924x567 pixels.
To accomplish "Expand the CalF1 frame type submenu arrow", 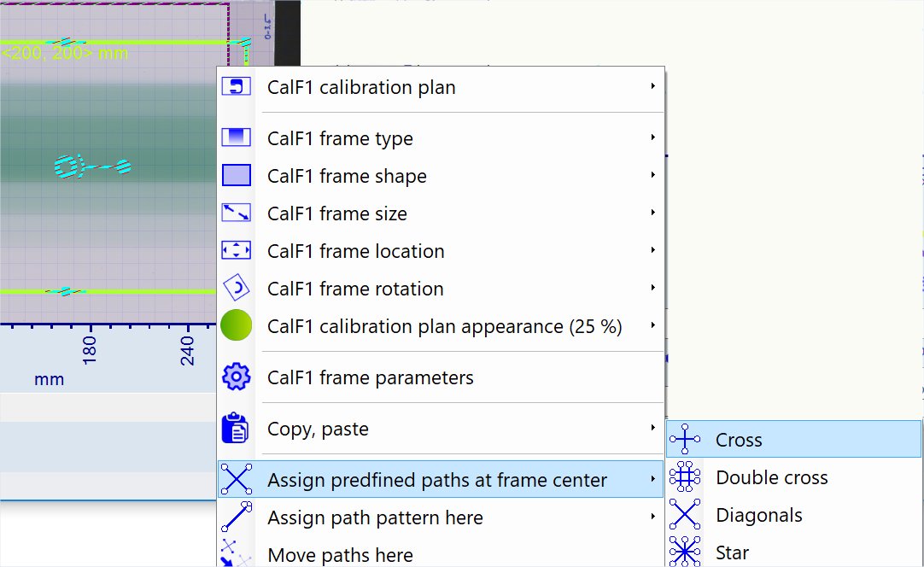I will pyautogui.click(x=652, y=137).
